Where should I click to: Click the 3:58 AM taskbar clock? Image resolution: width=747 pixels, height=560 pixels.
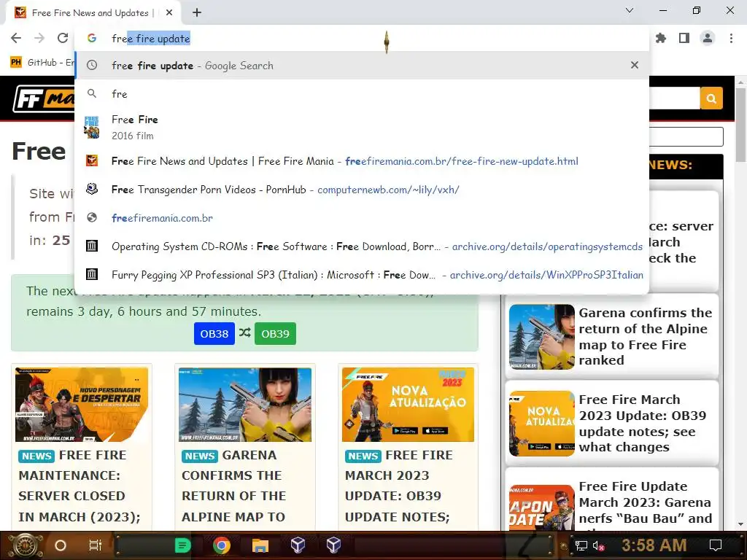pyautogui.click(x=654, y=545)
